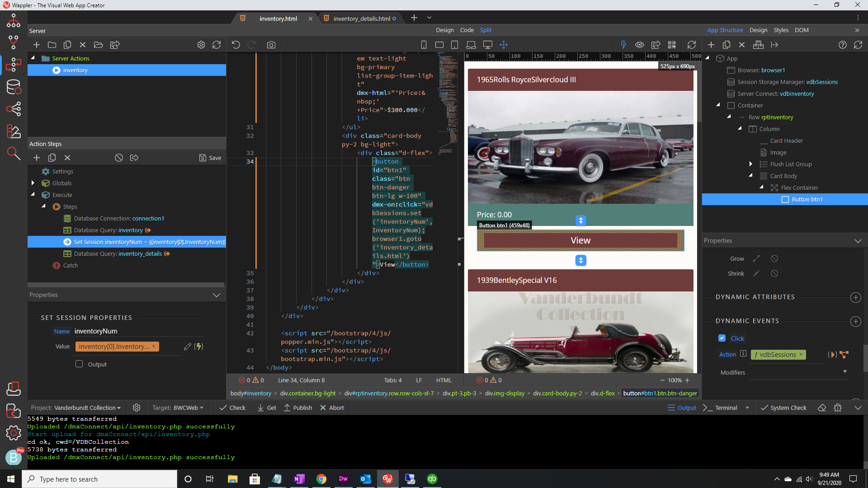Add element in App Structure plus icon

tap(711, 45)
